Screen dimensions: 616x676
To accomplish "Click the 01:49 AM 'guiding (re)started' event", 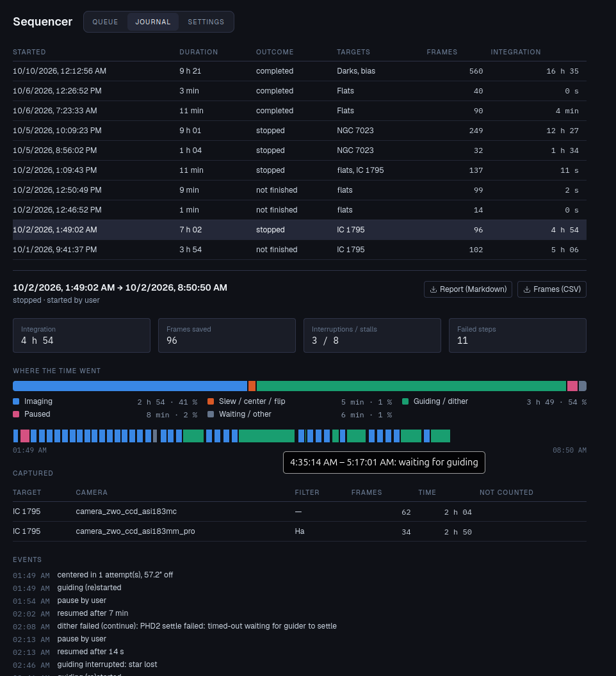I will [x=89, y=588].
